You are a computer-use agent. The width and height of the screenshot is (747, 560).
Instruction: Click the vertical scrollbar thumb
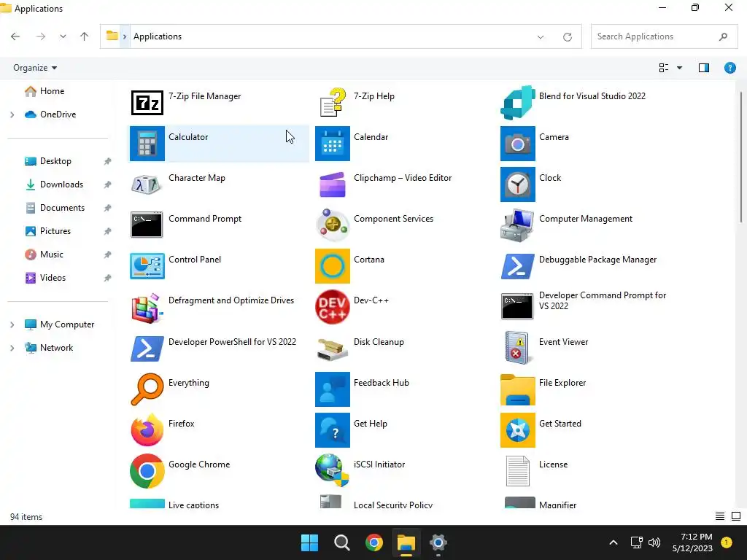coord(741,157)
